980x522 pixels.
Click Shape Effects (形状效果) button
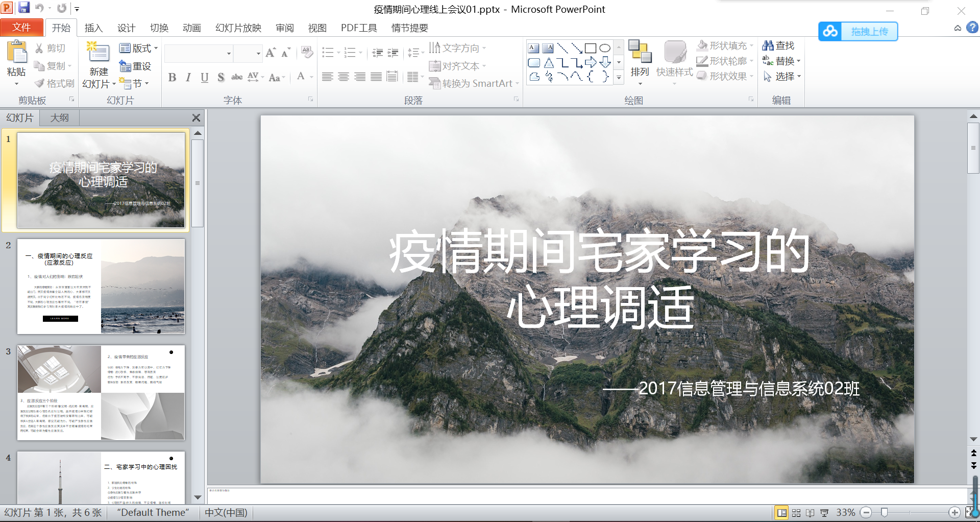tap(725, 76)
